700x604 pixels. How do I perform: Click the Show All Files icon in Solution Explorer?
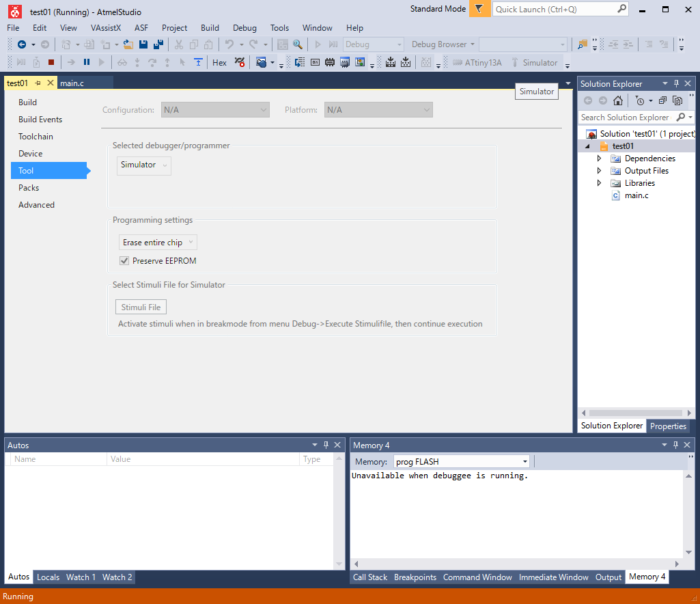[x=677, y=101]
